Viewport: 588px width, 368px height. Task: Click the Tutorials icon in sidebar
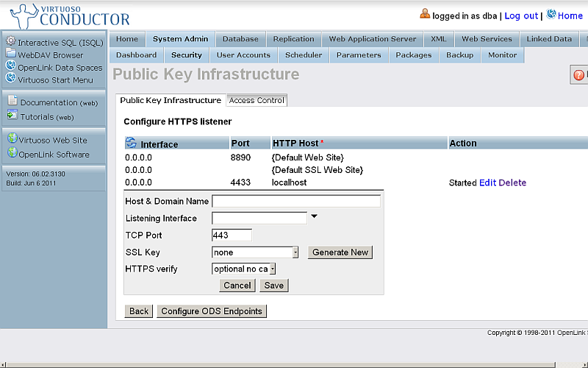(12, 115)
